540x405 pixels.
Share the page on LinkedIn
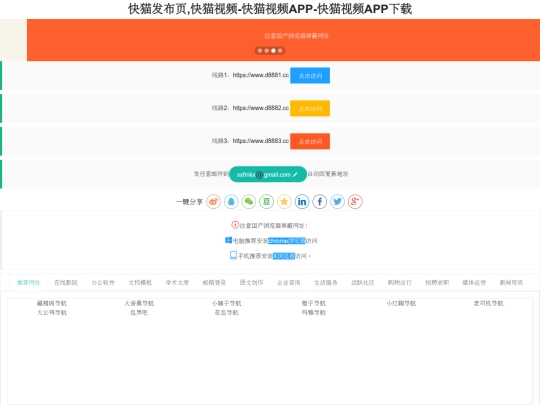click(302, 201)
